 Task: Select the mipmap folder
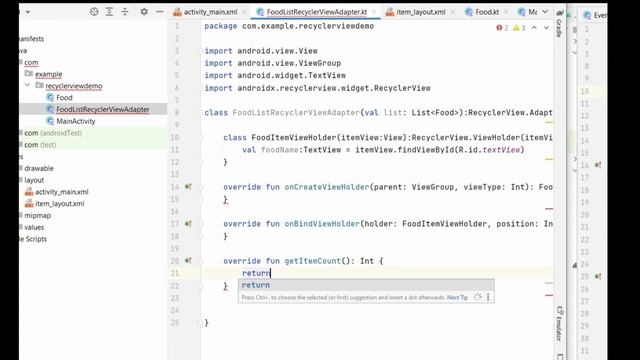point(38,216)
